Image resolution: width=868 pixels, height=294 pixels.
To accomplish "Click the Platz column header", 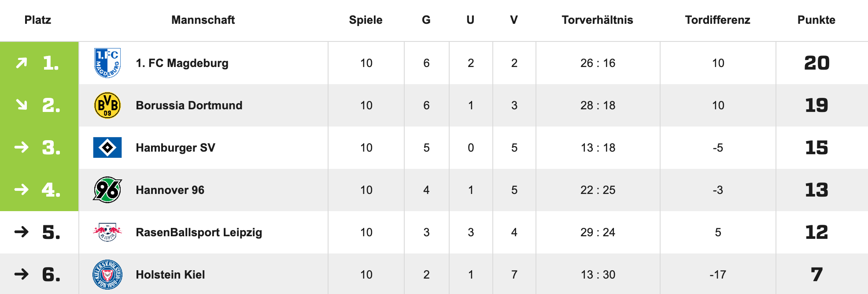I will (x=38, y=20).
